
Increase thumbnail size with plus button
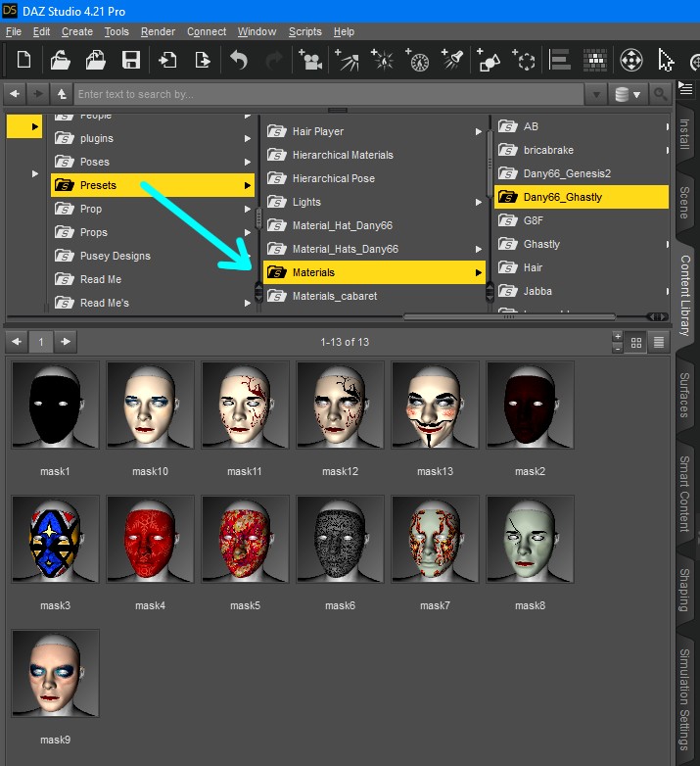click(x=618, y=337)
